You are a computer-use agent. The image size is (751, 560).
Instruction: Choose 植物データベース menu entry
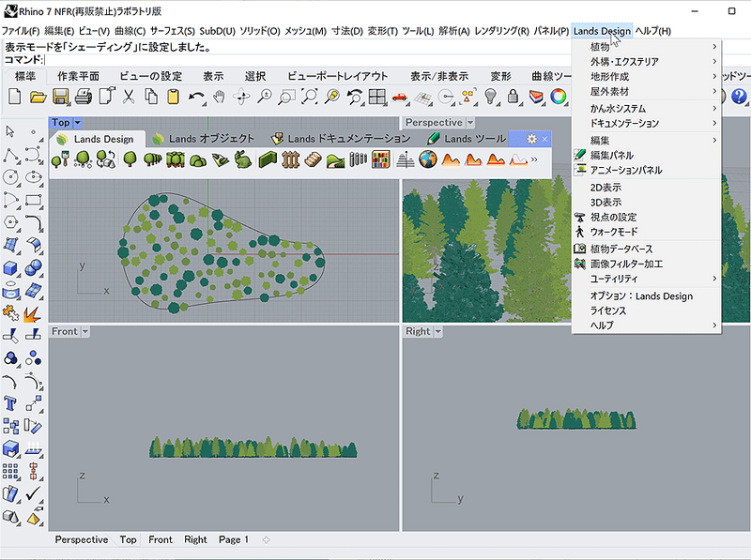(x=647, y=249)
